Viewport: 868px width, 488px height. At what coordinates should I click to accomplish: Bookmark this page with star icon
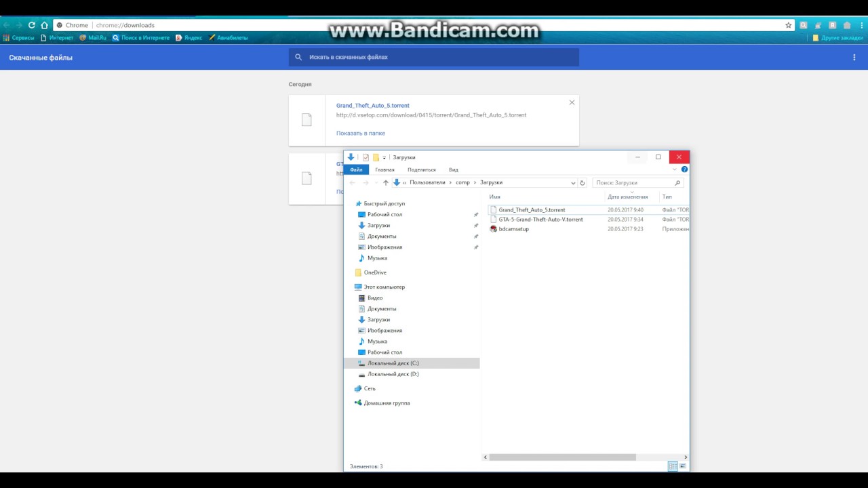[x=788, y=25]
